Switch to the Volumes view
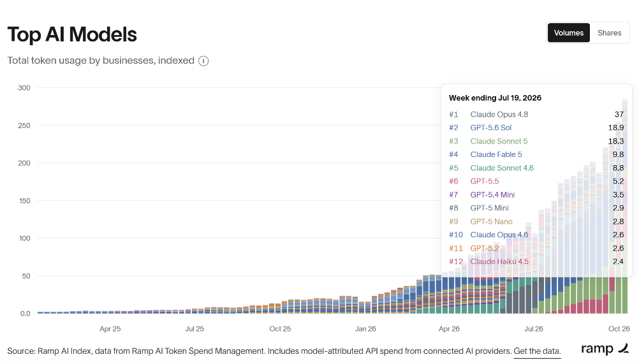 click(x=568, y=33)
